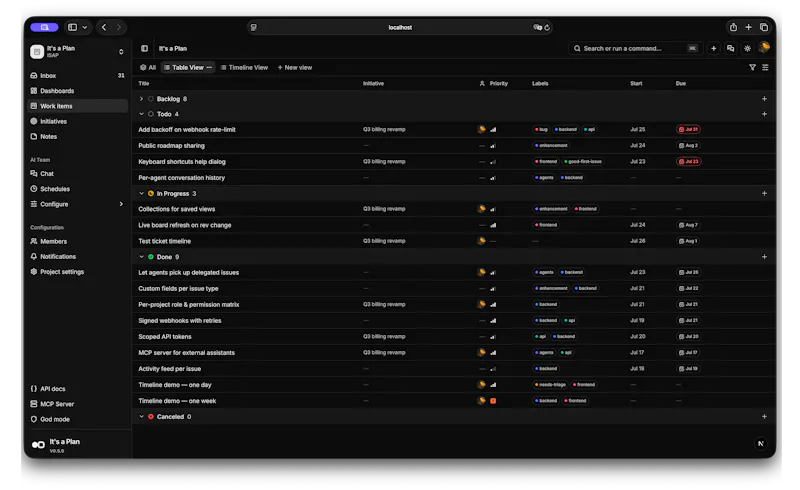
Task: Show browser tab overview
Action: coord(764,27)
